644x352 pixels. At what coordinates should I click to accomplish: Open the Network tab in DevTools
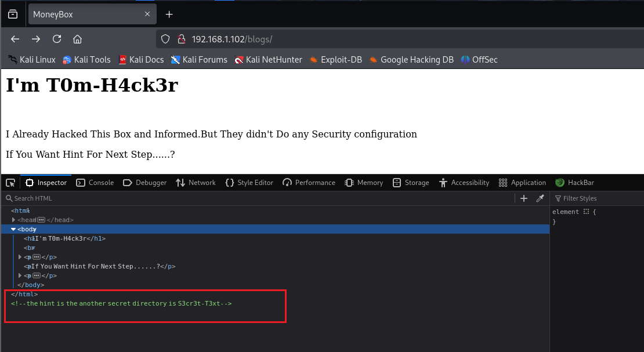tap(196, 183)
